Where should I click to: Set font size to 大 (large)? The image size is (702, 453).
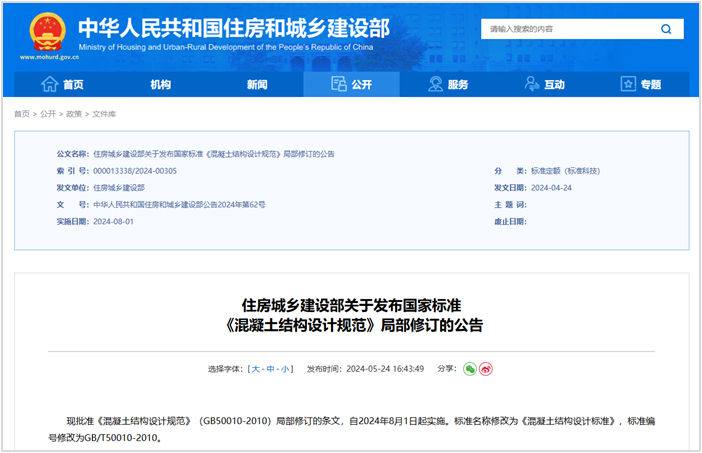click(258, 369)
